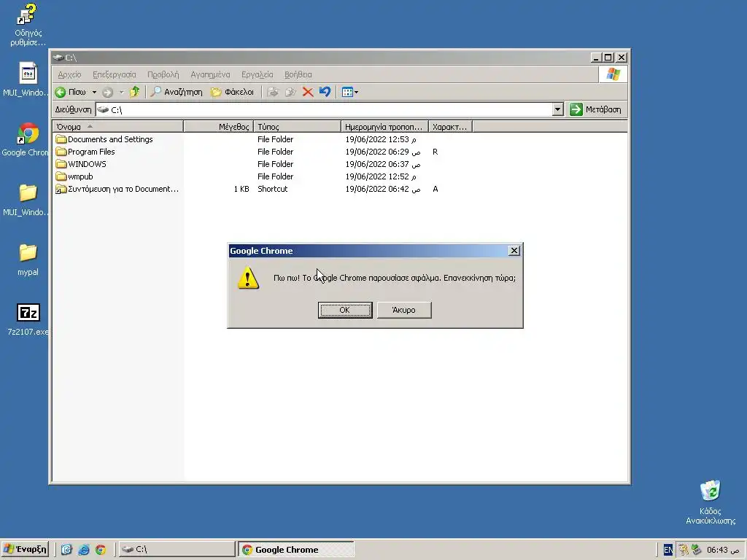
Task: Open the Αναζήτηση search pane
Action: (x=177, y=92)
